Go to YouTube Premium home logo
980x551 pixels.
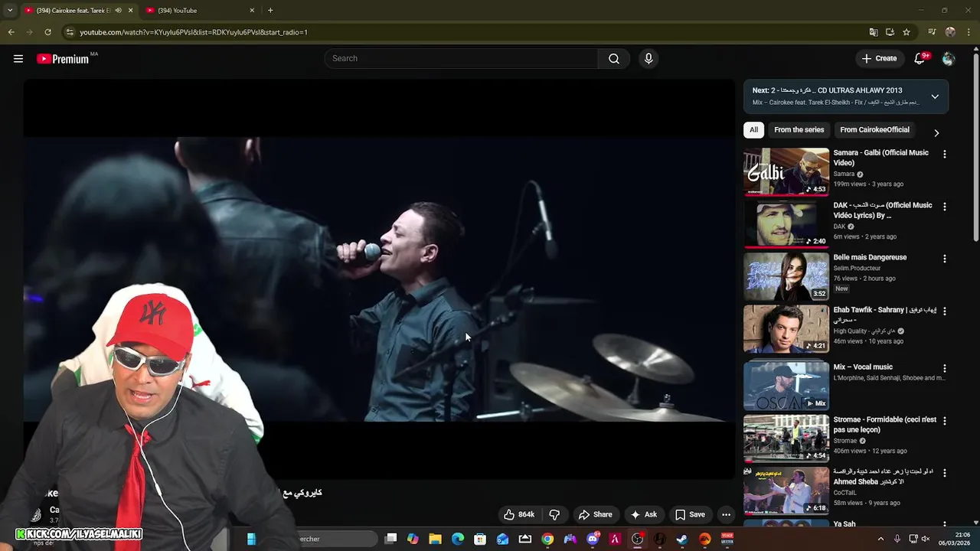(x=63, y=59)
